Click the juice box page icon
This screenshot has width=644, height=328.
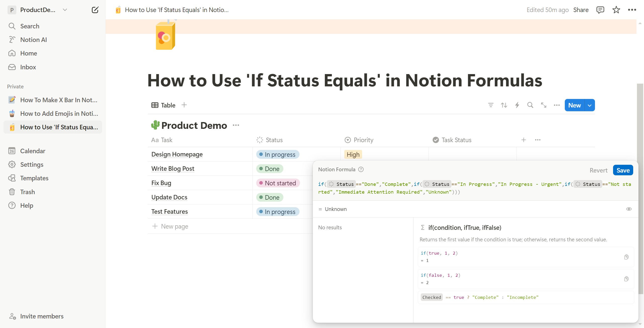165,35
